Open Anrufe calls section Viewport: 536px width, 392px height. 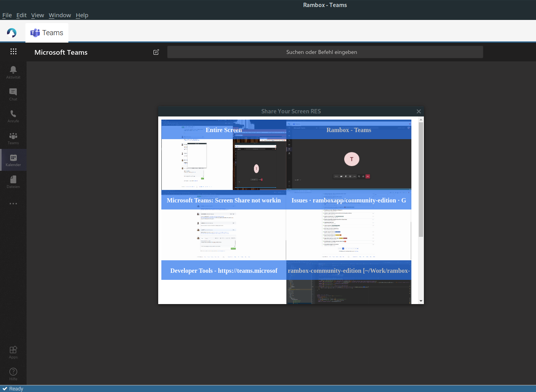click(13, 116)
